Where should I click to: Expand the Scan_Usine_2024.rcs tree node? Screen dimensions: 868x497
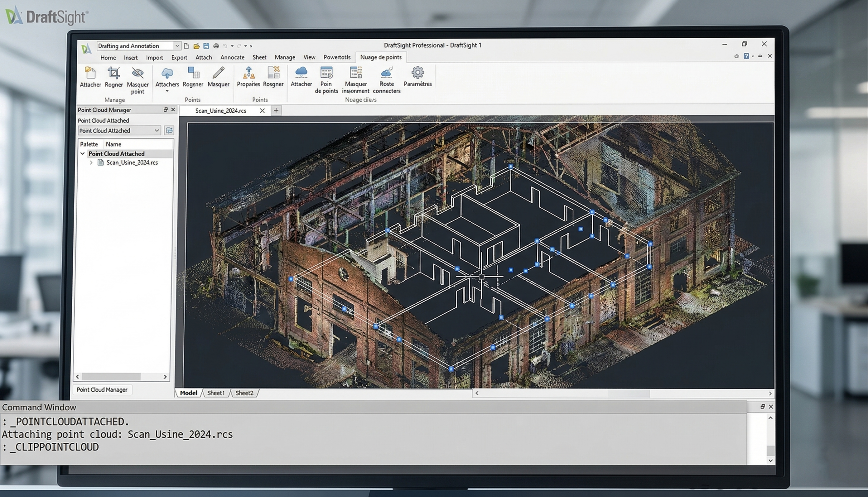click(x=91, y=163)
